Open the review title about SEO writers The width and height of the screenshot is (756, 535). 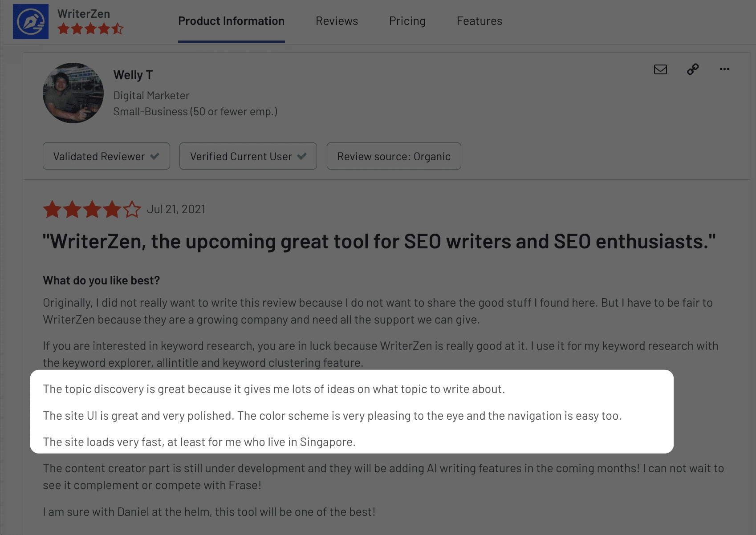[x=379, y=242]
